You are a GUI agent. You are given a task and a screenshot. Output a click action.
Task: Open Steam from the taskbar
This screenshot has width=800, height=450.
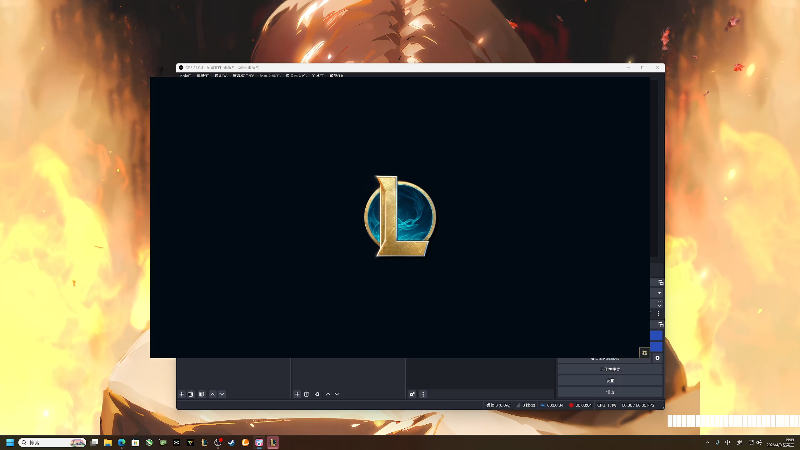click(232, 442)
